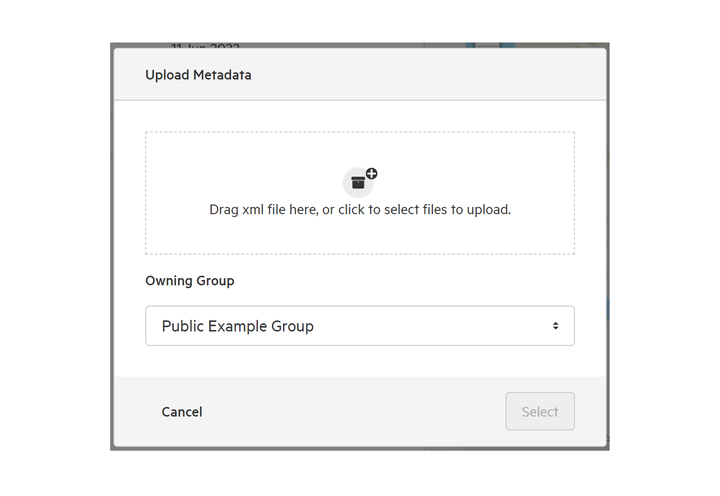Image resolution: width=720 pixels, height=496 pixels.
Task: Click the up-down arrows of Owning Group
Action: (x=556, y=326)
